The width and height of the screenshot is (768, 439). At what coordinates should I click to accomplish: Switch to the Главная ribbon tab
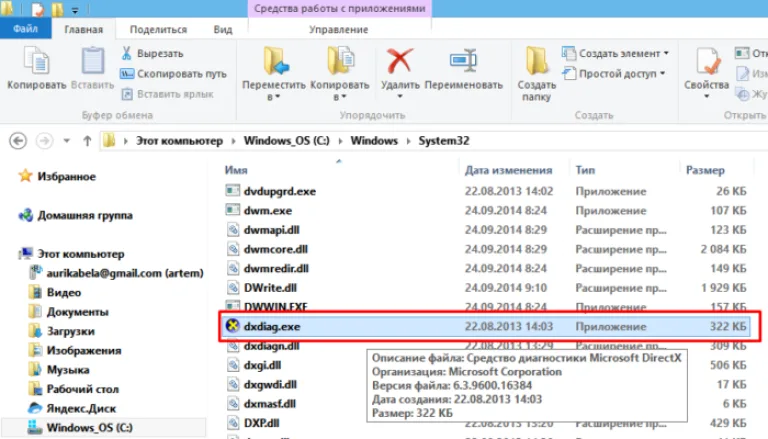(x=84, y=29)
